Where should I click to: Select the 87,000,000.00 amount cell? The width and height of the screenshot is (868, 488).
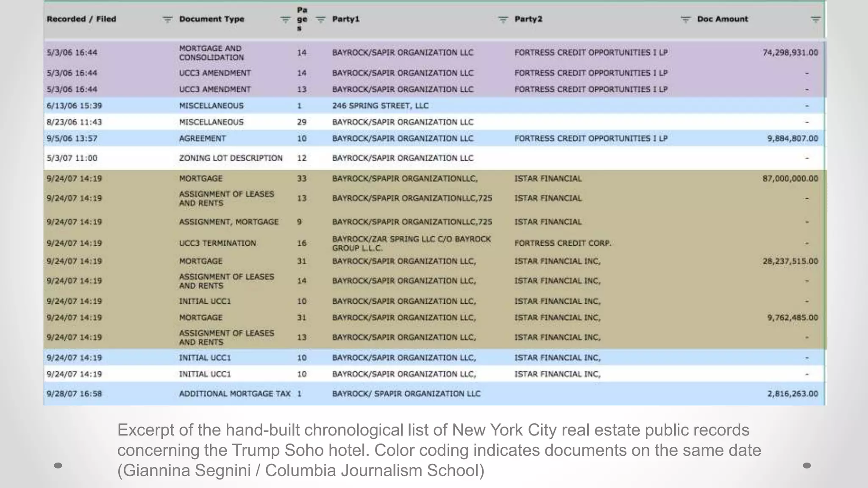[790, 178]
